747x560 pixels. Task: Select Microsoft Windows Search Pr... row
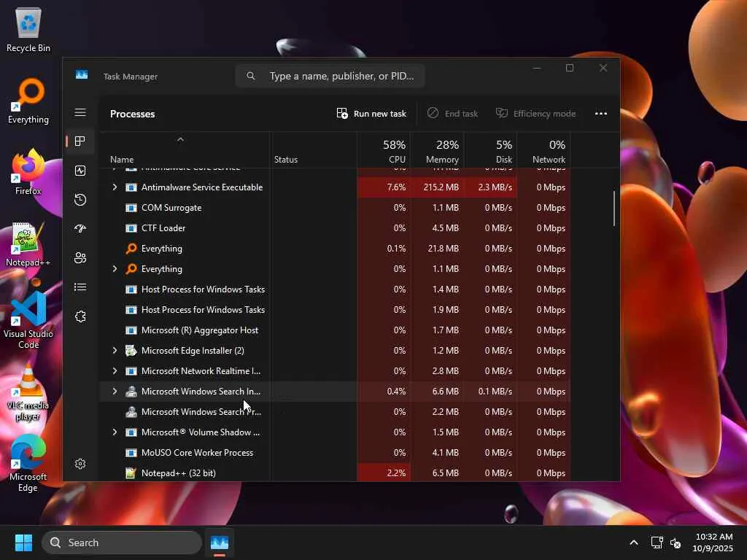pyautogui.click(x=334, y=411)
